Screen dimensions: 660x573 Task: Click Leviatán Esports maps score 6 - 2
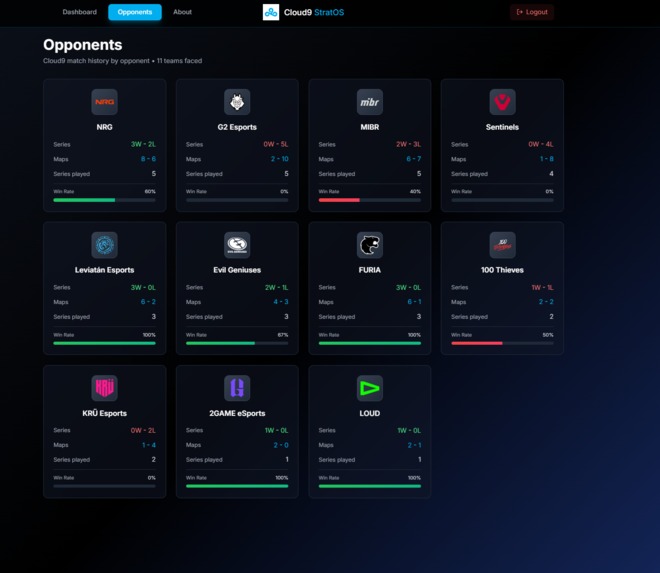pos(148,301)
